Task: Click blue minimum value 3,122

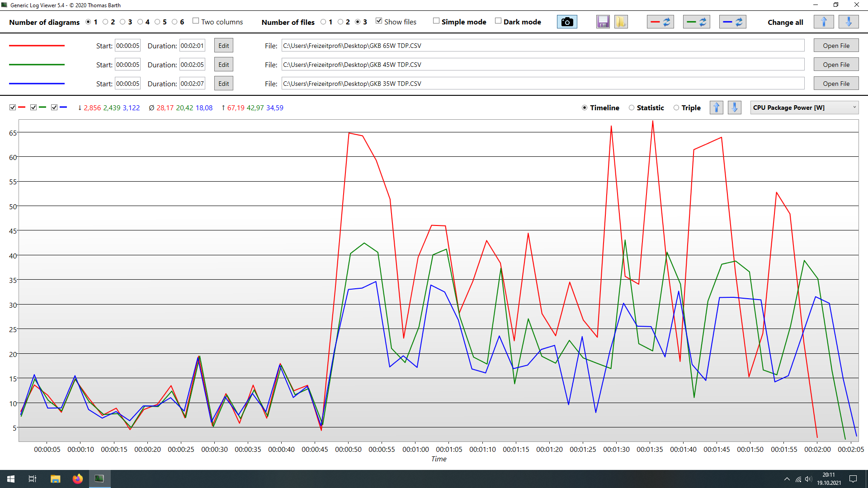Action: [131, 108]
